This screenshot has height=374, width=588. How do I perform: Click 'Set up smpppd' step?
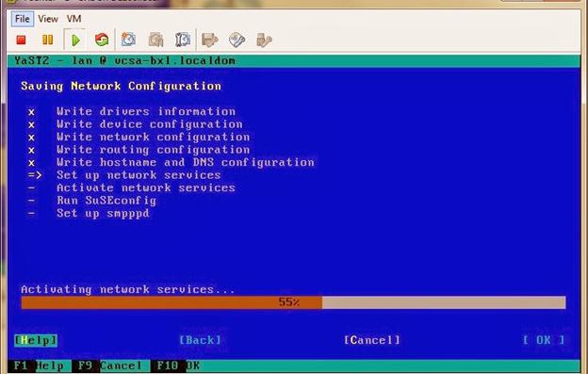click(x=103, y=213)
